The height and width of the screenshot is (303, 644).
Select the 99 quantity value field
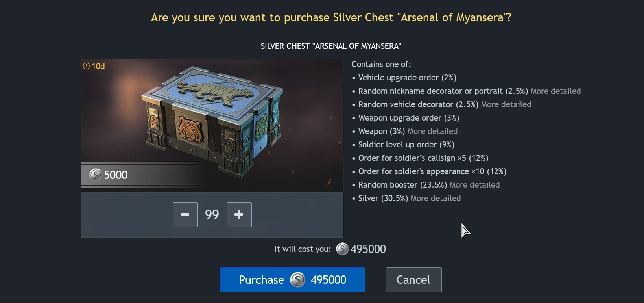(212, 215)
